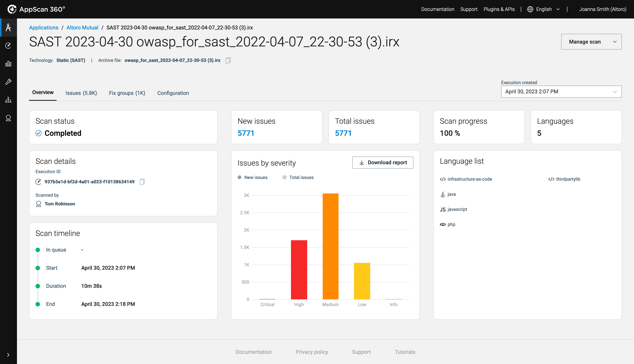
Task: Click the user profile sidebar icon
Action: [8, 118]
